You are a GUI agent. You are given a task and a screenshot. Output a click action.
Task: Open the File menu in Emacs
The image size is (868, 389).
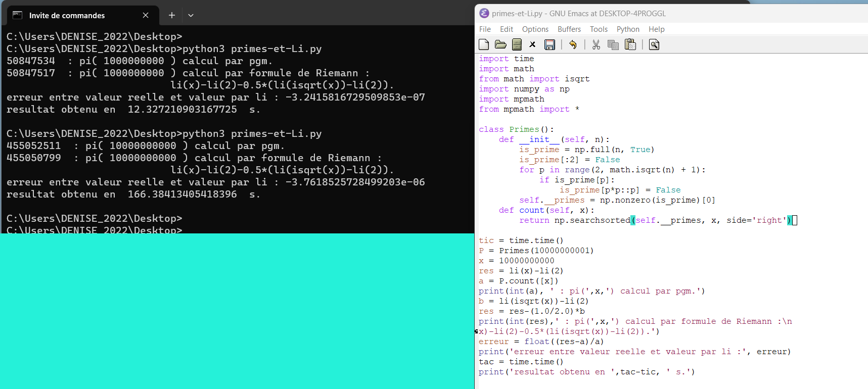(x=485, y=29)
